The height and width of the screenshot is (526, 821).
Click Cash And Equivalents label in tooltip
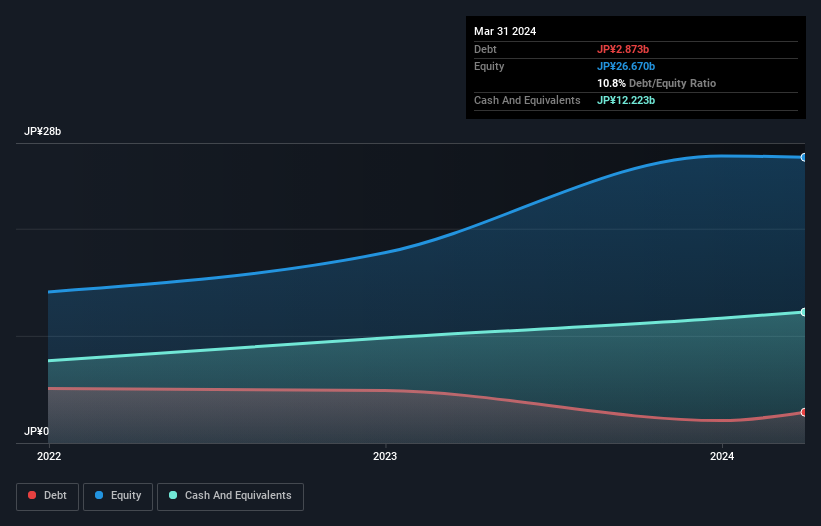[527, 100]
